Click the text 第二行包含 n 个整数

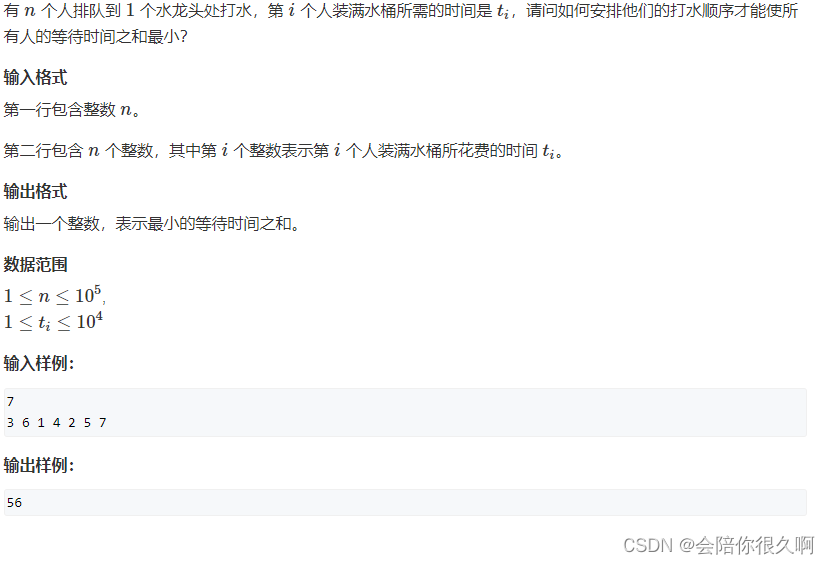[78, 151]
